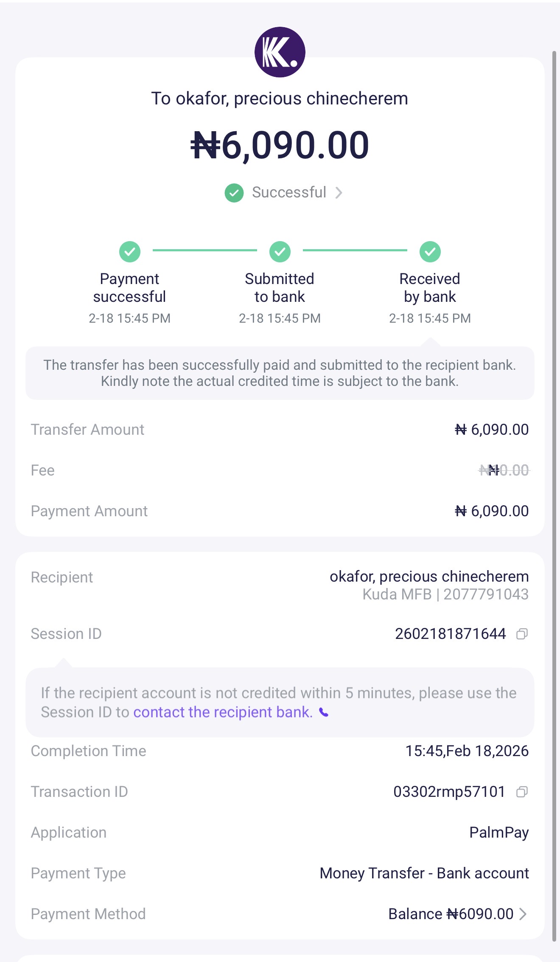Open the contact the recipient bank link
This screenshot has height=962, width=560.
pos(223,712)
